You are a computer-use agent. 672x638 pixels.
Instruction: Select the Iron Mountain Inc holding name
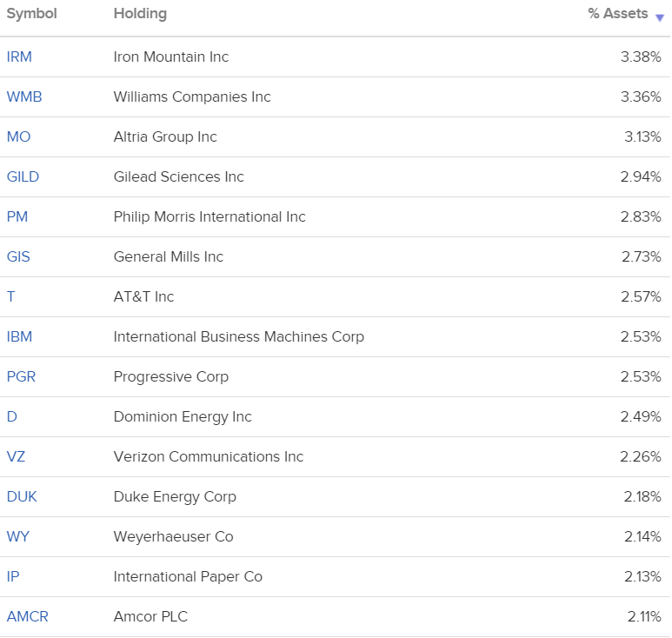click(x=171, y=57)
